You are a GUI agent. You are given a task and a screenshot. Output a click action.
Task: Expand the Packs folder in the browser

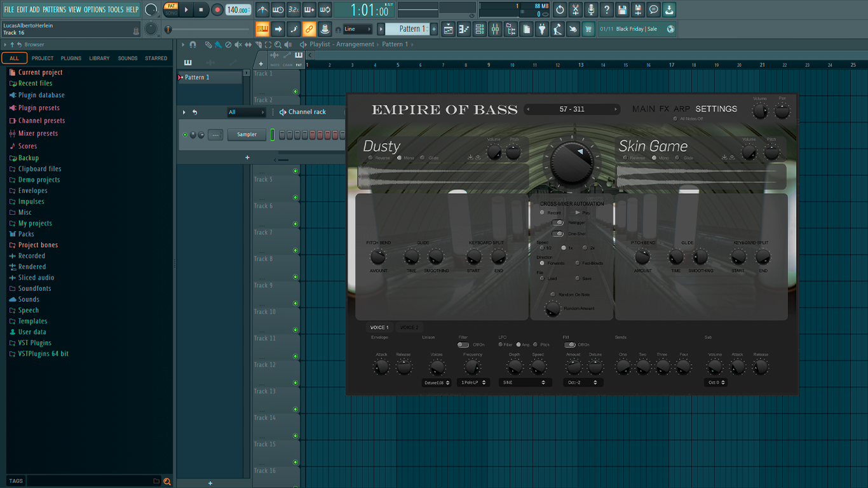click(x=26, y=234)
